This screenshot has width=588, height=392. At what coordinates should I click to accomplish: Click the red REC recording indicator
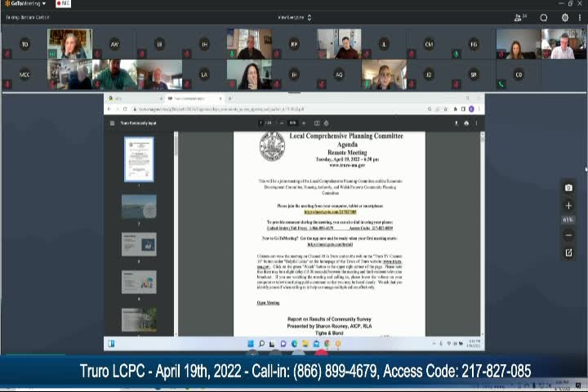coord(62,3)
